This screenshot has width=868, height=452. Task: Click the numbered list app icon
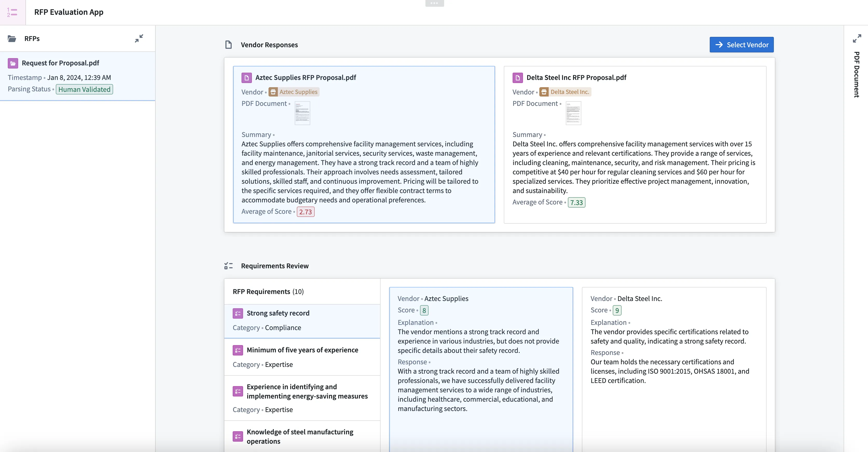[x=12, y=12]
